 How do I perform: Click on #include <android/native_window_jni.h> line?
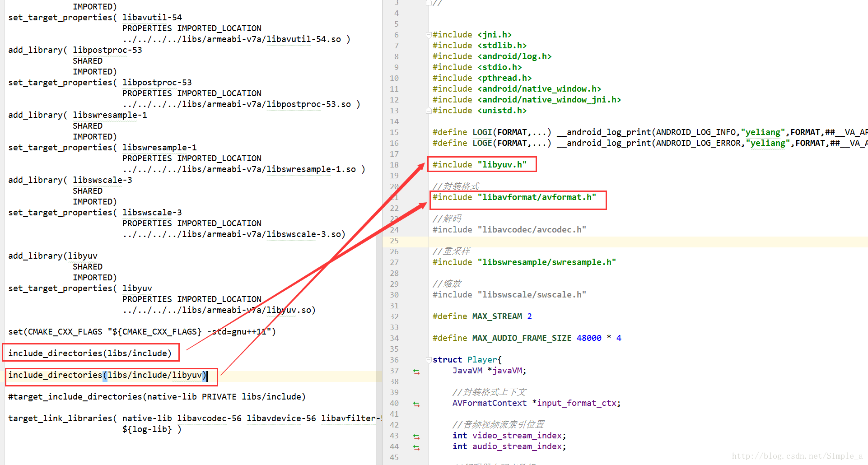tap(527, 99)
